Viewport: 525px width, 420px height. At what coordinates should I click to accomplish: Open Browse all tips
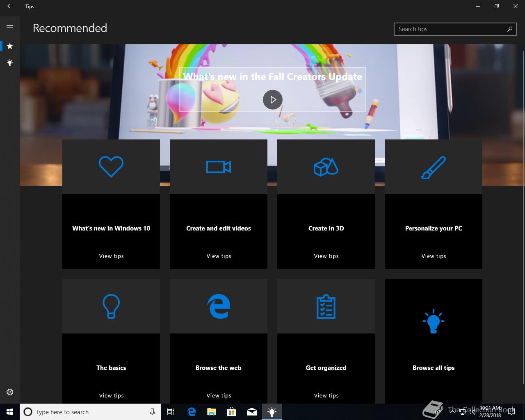[x=434, y=368]
